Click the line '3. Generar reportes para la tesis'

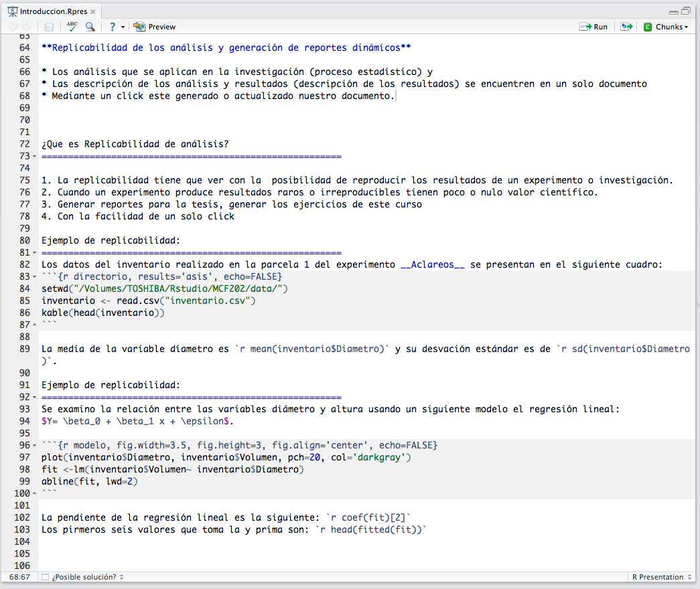point(232,204)
